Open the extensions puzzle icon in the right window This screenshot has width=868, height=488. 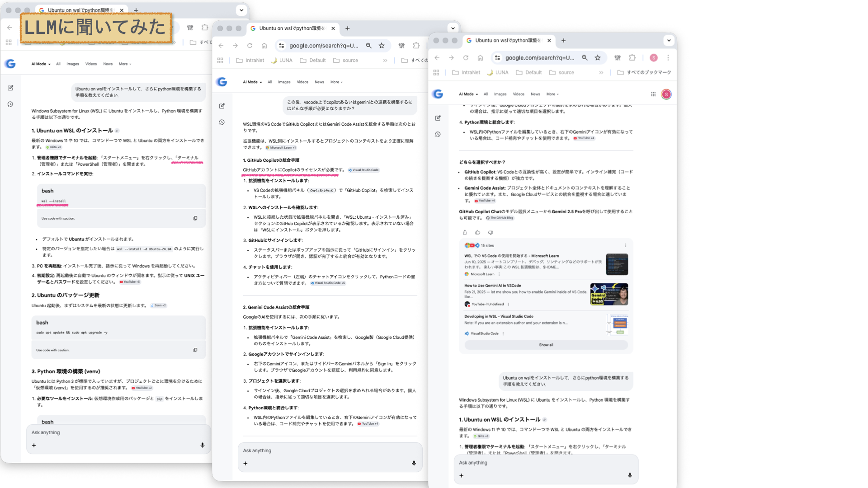tap(632, 58)
